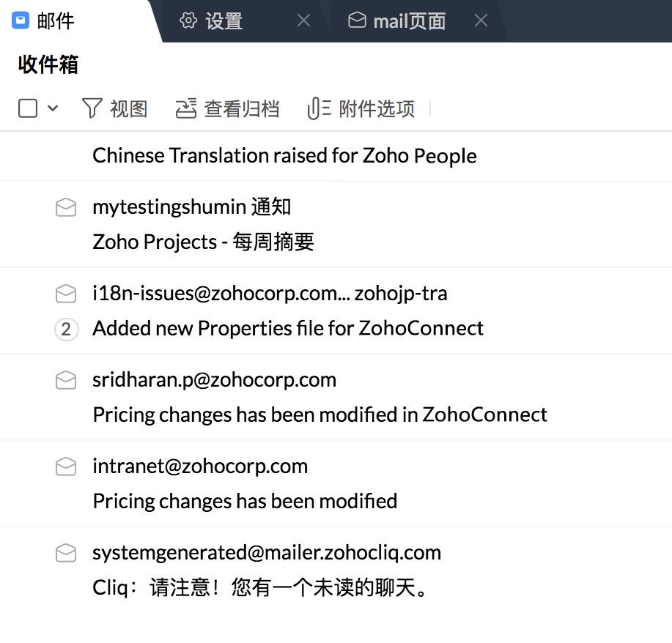Expand the conversation count badge showing 2
Viewport: 672px width, 643px height.
coord(66,330)
